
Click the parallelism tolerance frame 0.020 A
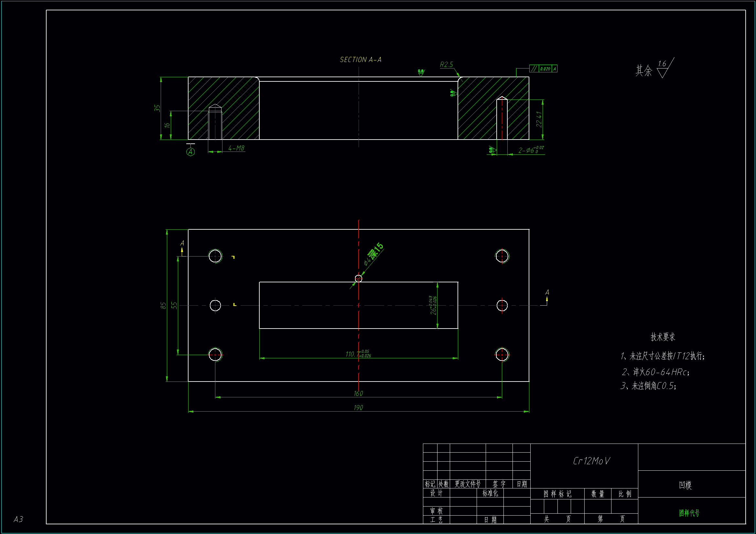click(543, 68)
